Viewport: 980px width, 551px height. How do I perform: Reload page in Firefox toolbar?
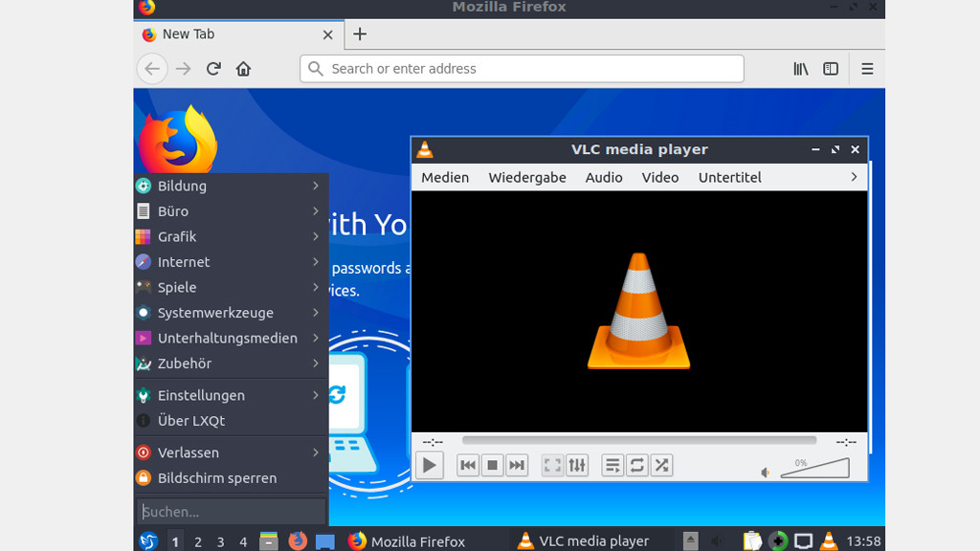[x=213, y=69]
